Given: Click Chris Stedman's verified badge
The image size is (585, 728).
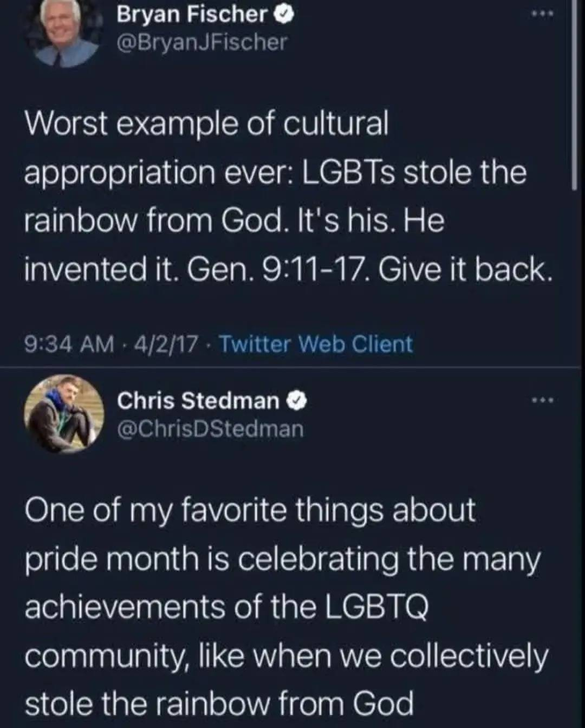Looking at the screenshot, I should click(297, 401).
